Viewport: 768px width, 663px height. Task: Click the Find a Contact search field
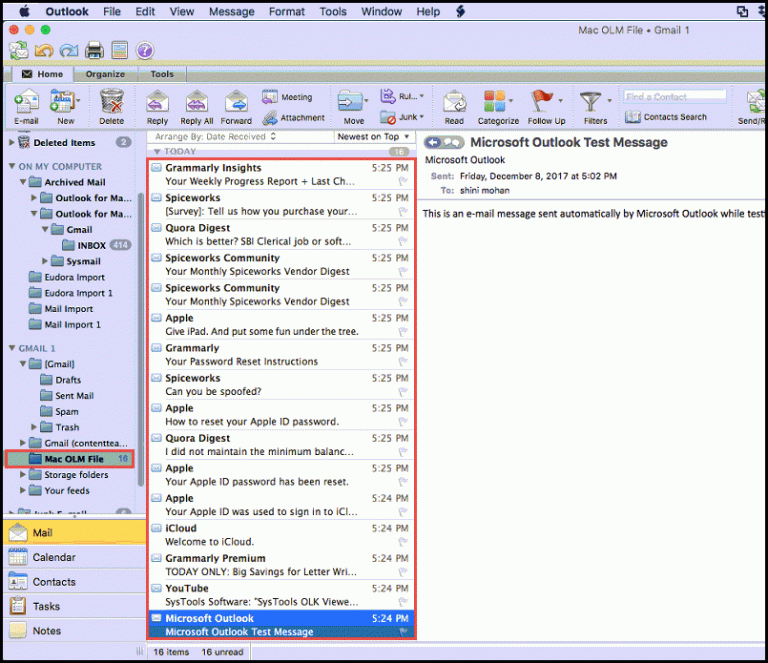pos(675,96)
